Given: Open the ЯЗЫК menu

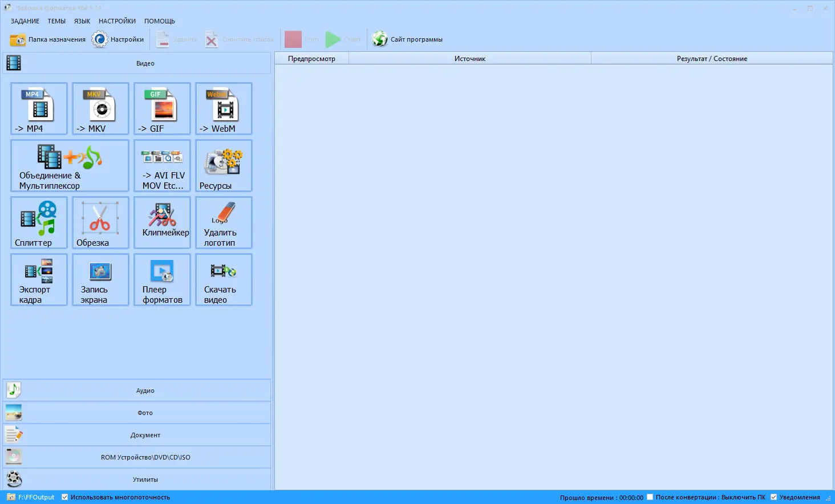Looking at the screenshot, I should click(82, 21).
